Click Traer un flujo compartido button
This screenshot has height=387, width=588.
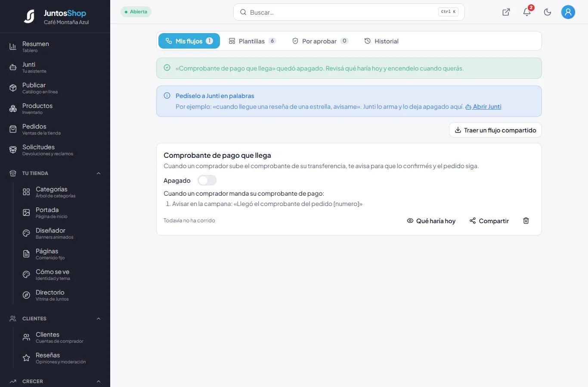point(495,130)
